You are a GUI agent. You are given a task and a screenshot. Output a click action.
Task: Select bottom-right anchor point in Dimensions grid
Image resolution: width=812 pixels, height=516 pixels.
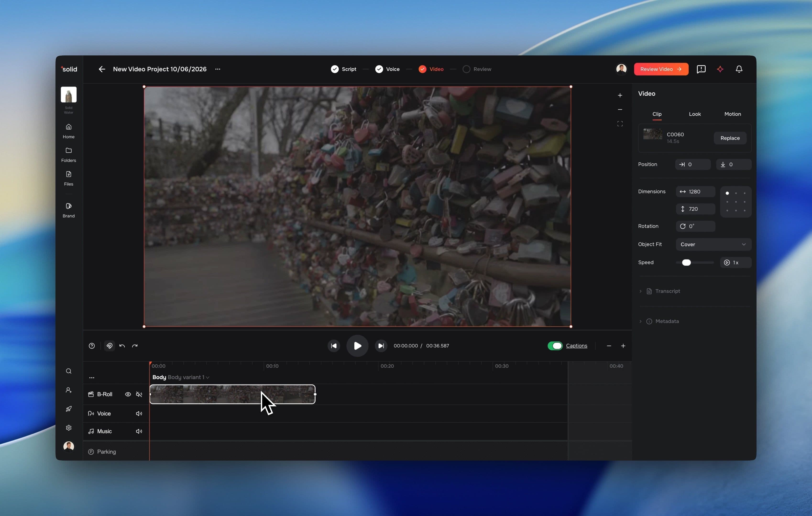pos(745,210)
